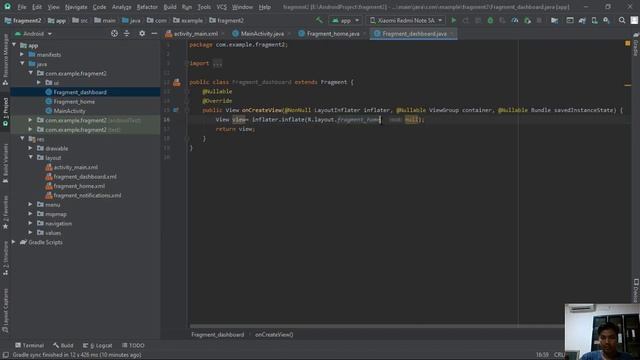Expand Gradle Scripts node
640x360 pixels.
14,242
